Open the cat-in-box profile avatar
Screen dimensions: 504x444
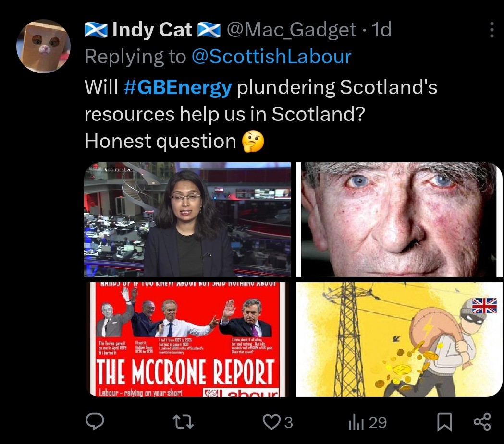43,46
